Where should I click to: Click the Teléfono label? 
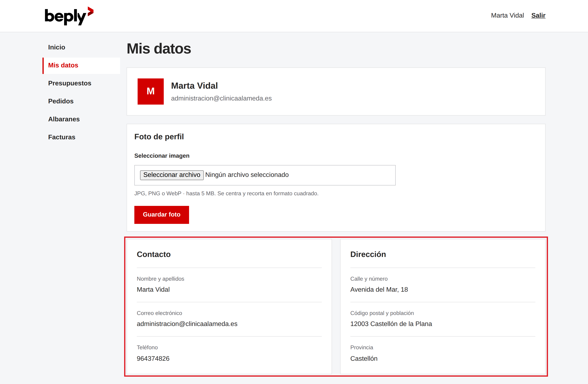147,347
